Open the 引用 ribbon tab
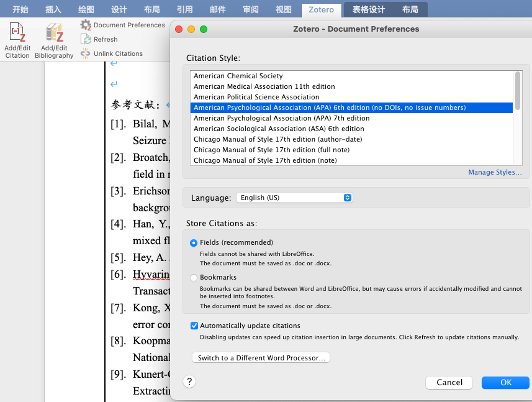The height and width of the screenshot is (402, 532). [184, 9]
